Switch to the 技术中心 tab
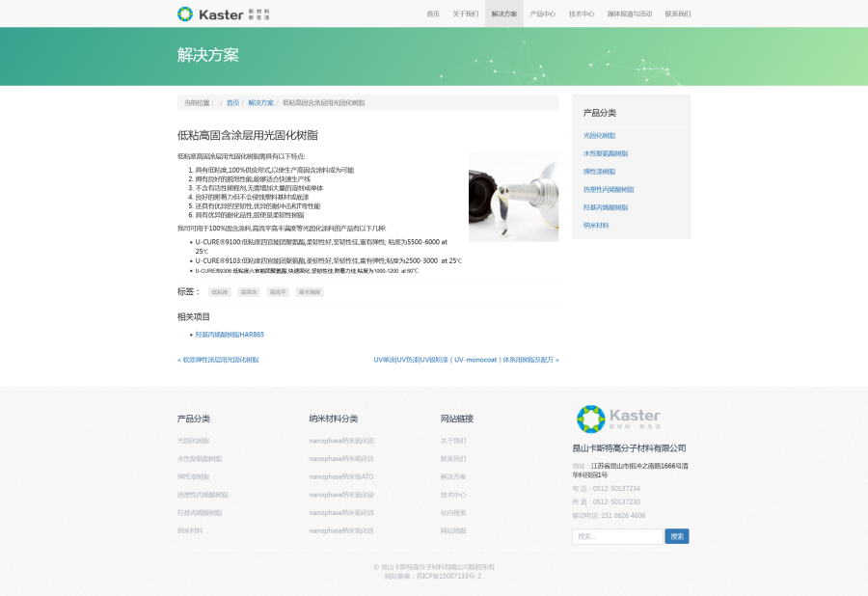 581,14
